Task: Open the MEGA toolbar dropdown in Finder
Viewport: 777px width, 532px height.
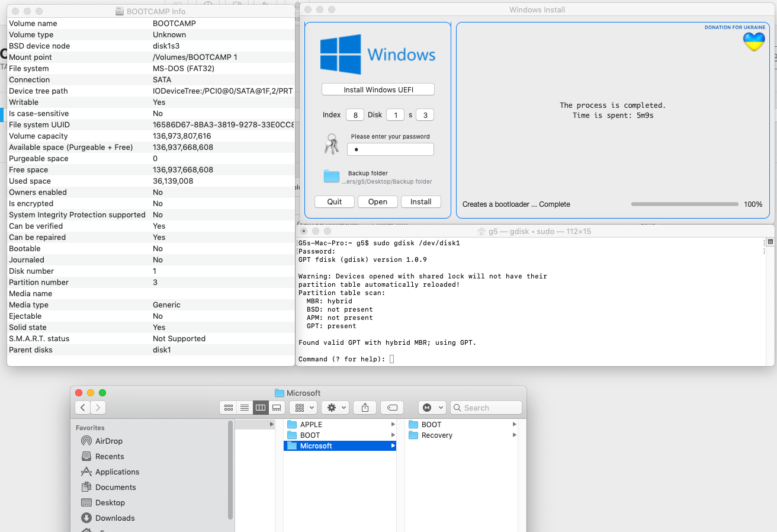Action: (432, 408)
